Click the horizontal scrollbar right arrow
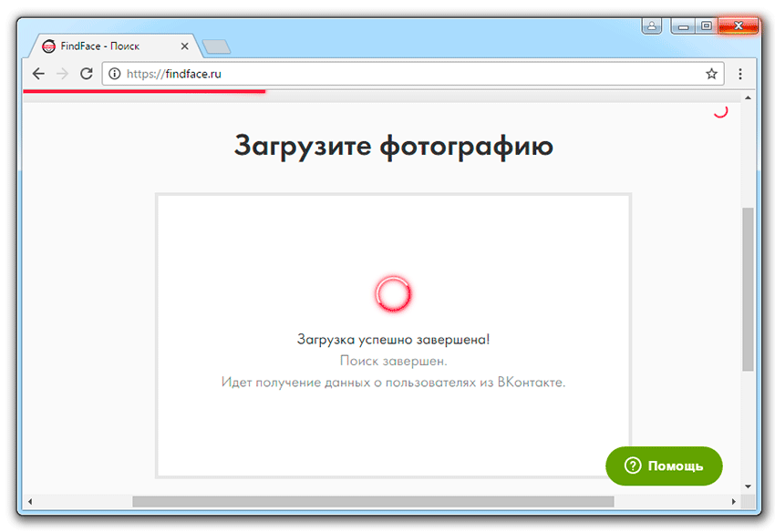775x532 pixels. coord(733,501)
